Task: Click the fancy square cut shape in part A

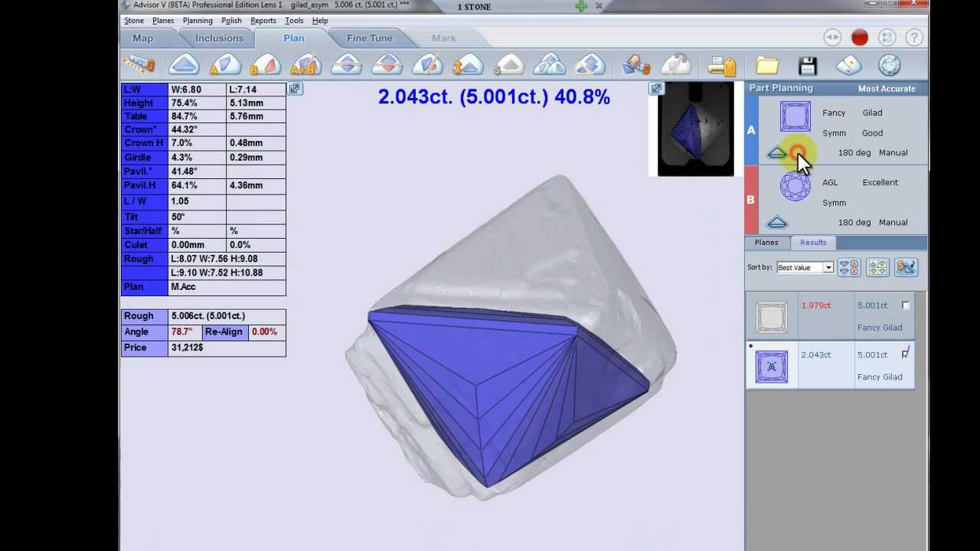Action: pos(795,116)
